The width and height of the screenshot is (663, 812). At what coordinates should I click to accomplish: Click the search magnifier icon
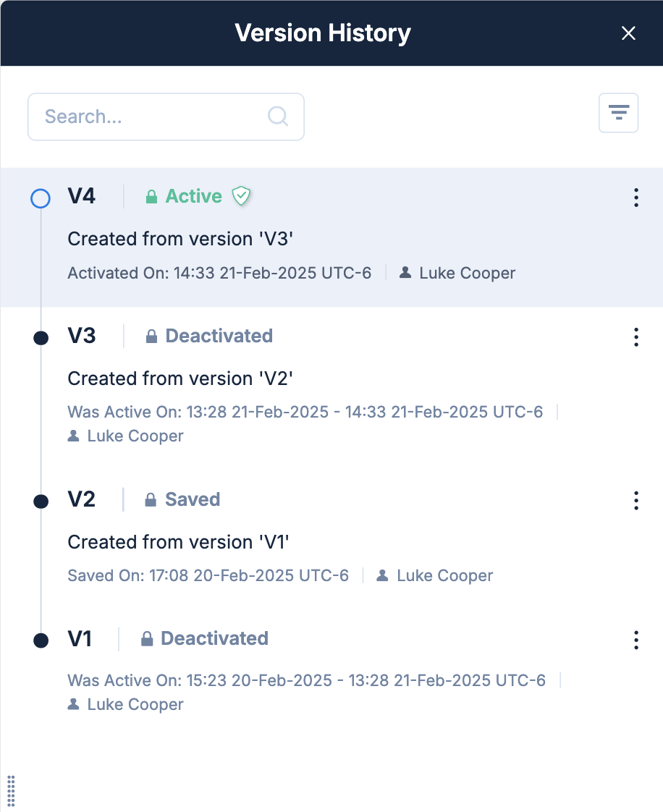point(278,117)
